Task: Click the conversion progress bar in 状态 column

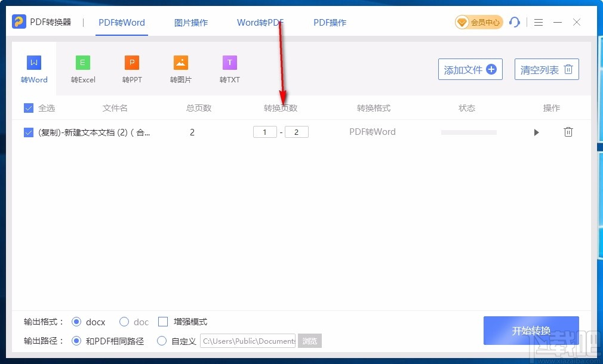Action: click(x=468, y=132)
